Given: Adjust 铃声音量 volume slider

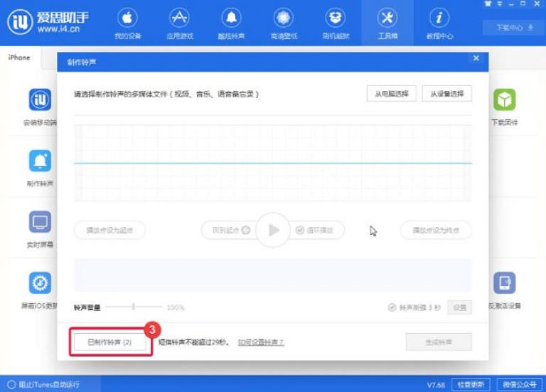Looking at the screenshot, I should coord(134,307).
